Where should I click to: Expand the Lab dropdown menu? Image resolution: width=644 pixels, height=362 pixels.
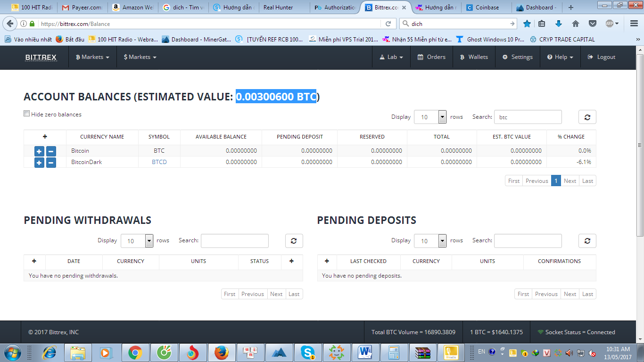pos(391,57)
